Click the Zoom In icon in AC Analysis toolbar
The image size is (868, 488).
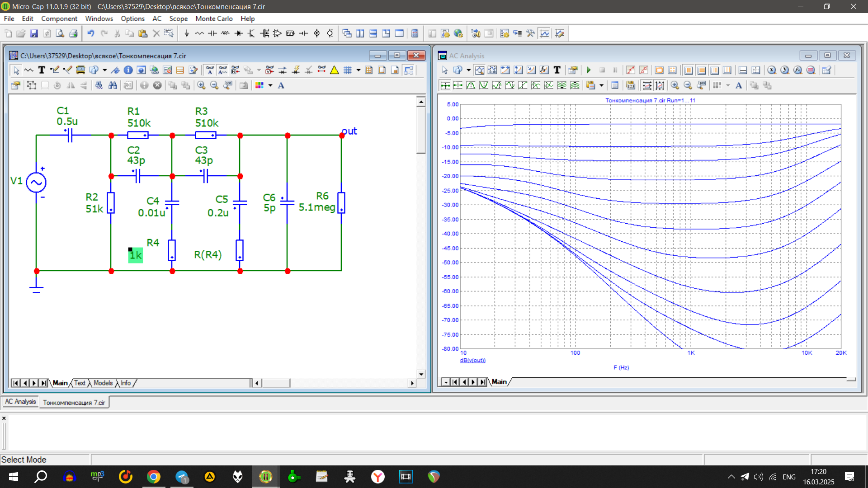(x=675, y=85)
